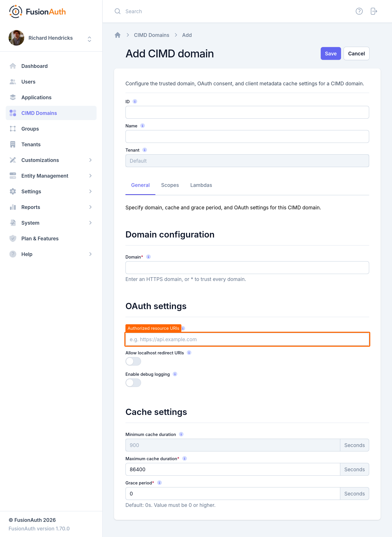Expand the Help sidebar menu
Image resolution: width=392 pixels, height=537 pixels.
pyautogui.click(x=51, y=254)
